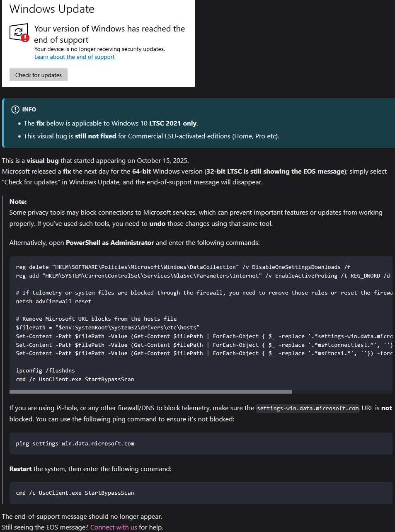Click the INFO circle exclamation icon
395x532 pixels.
tap(15, 109)
